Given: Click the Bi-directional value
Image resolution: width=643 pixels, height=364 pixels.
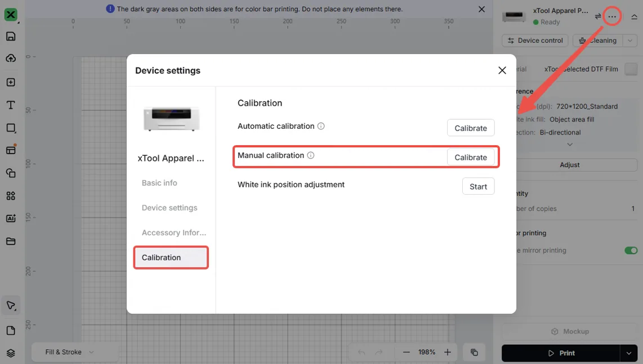Looking at the screenshot, I should (x=560, y=132).
